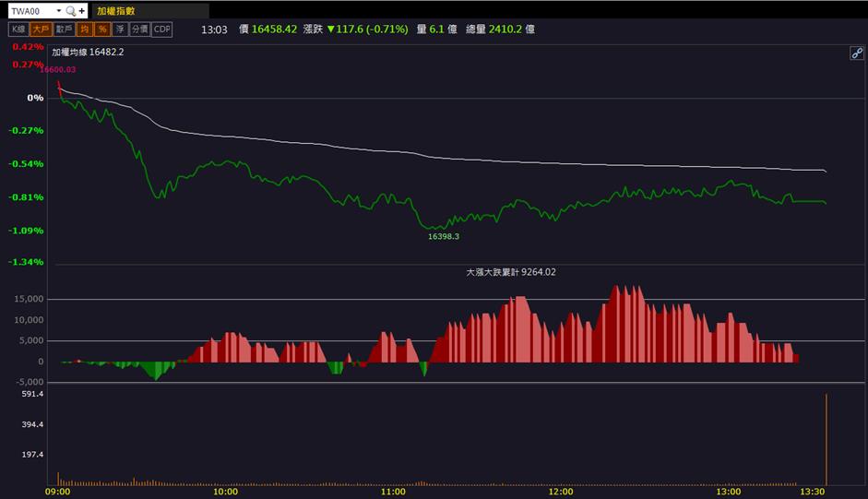Screen dimensions: 868x499
Task: Open the TWA00 symbol dropdown arrow
Action: coord(59,11)
